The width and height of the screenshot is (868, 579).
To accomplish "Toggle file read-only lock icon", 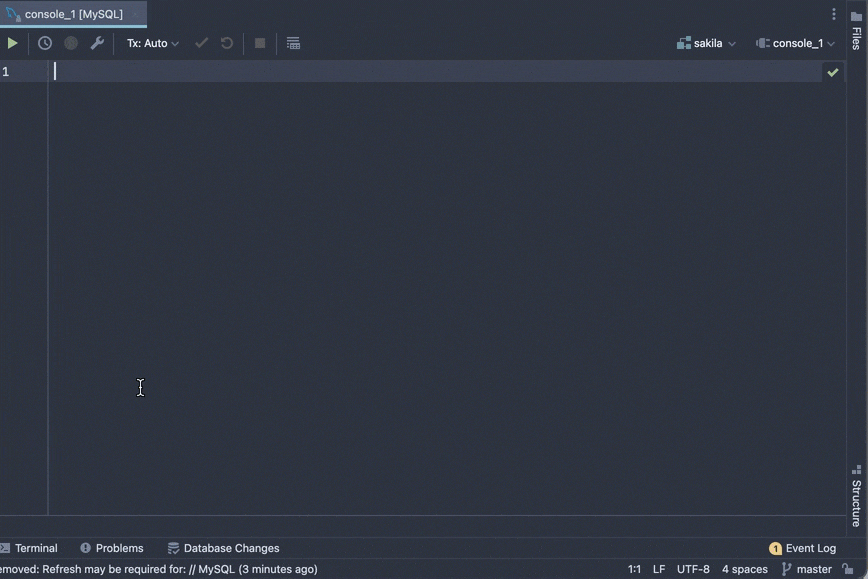I will pos(848,569).
